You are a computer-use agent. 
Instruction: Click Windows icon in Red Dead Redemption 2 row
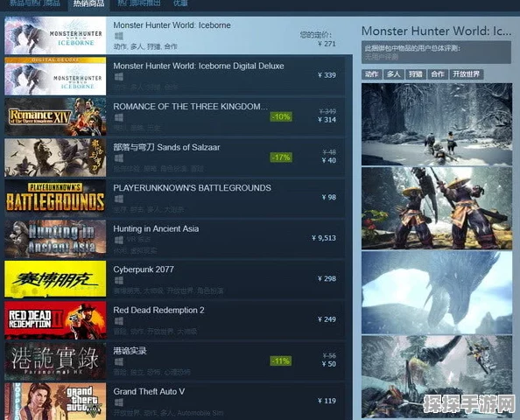(x=119, y=321)
